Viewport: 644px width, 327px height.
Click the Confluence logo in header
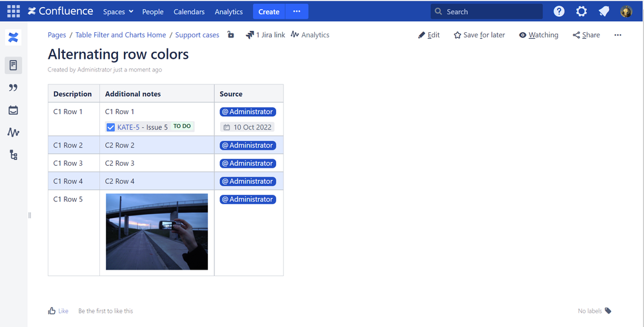[61, 12]
